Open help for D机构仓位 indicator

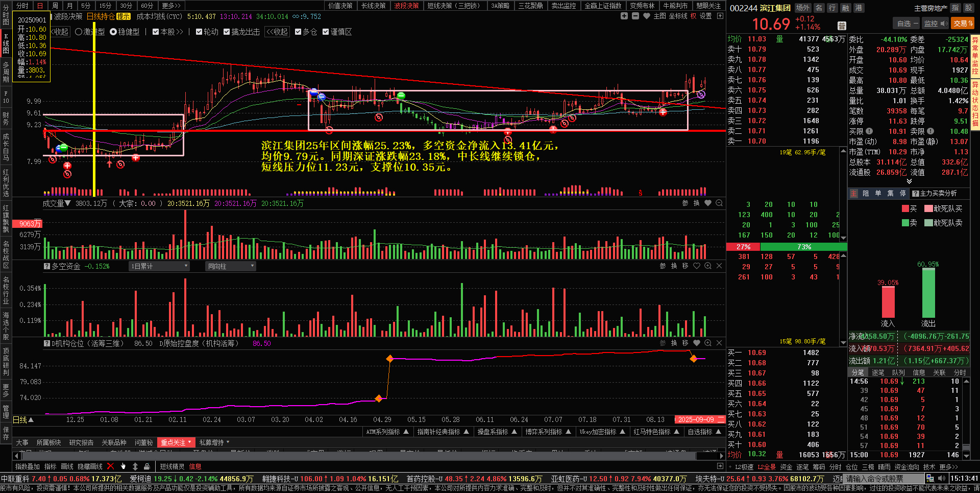pyautogui.click(x=47, y=343)
